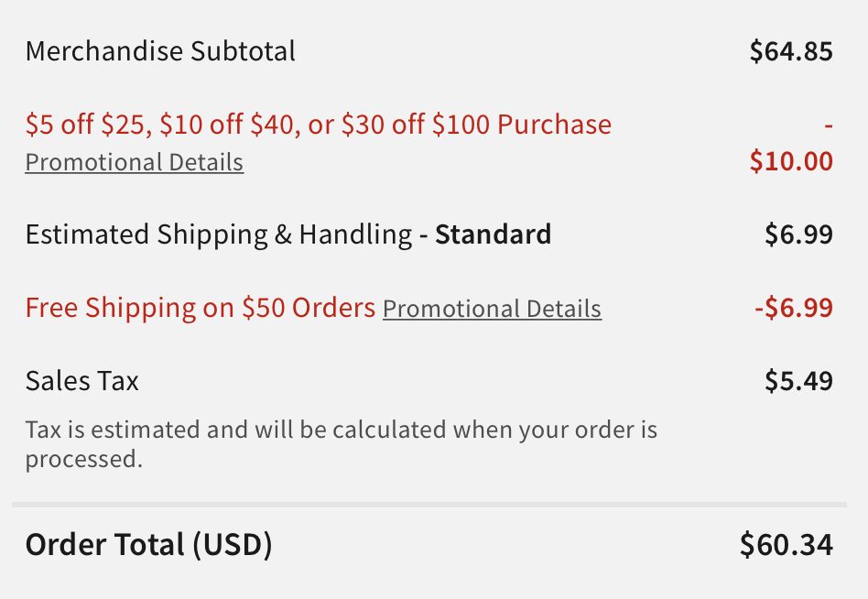
Task: Click the Sales Tax label
Action: 81,381
